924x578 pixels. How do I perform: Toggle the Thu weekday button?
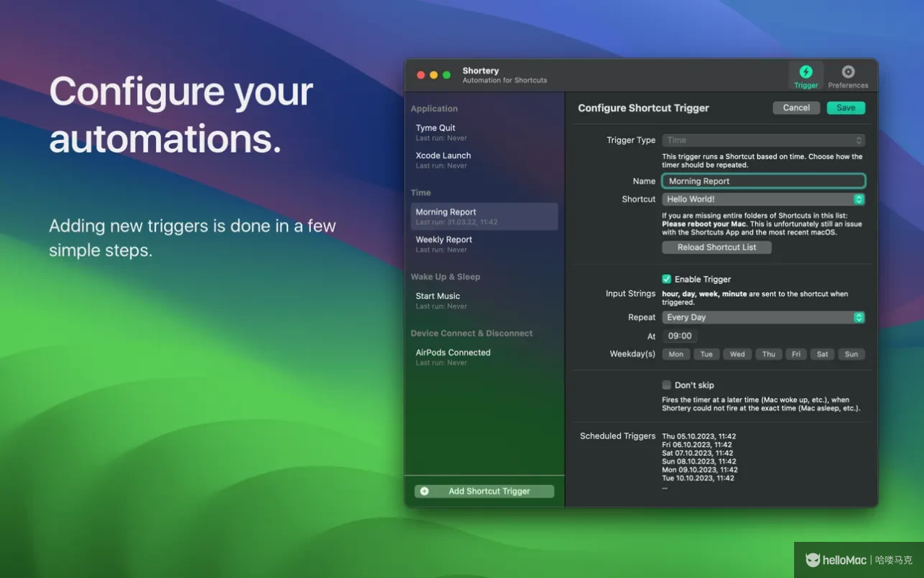(769, 354)
